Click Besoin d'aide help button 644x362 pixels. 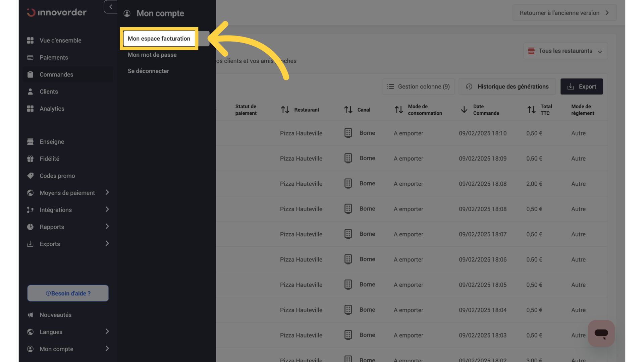[68, 293]
